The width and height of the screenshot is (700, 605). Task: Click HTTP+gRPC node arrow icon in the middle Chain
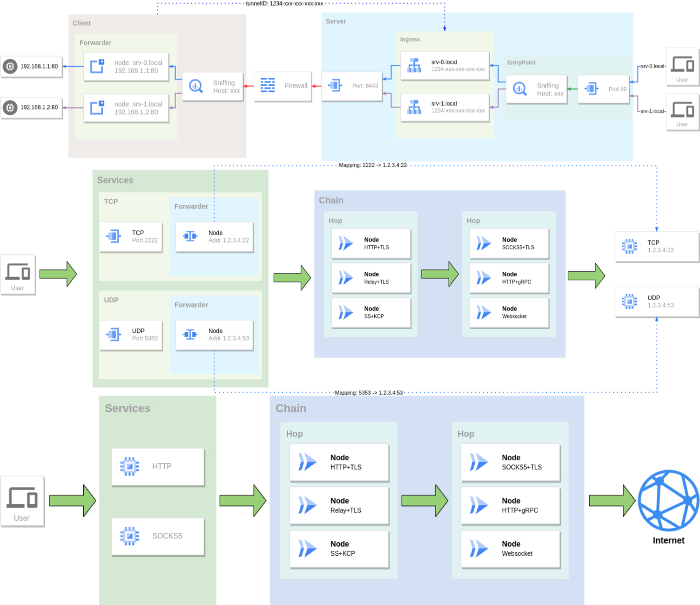(484, 278)
